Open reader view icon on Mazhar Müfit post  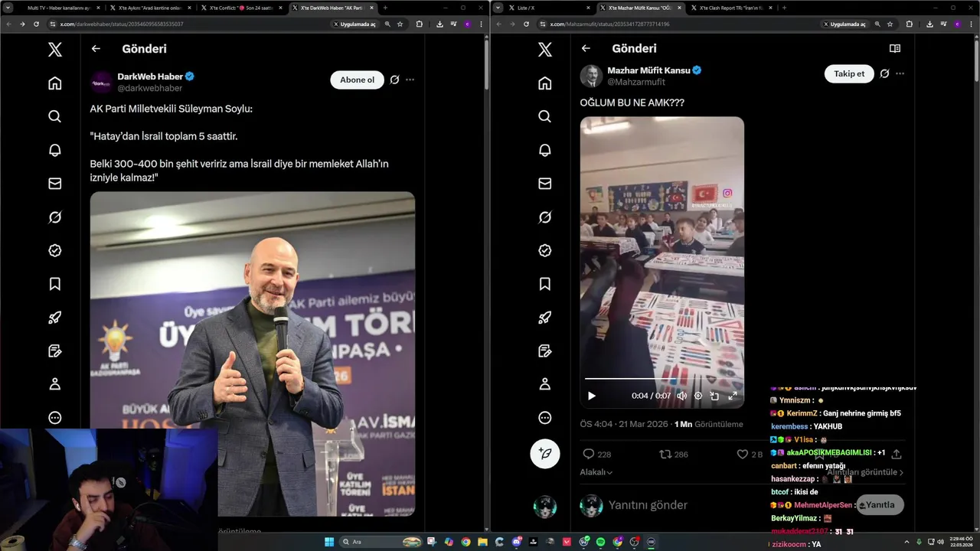tap(894, 48)
